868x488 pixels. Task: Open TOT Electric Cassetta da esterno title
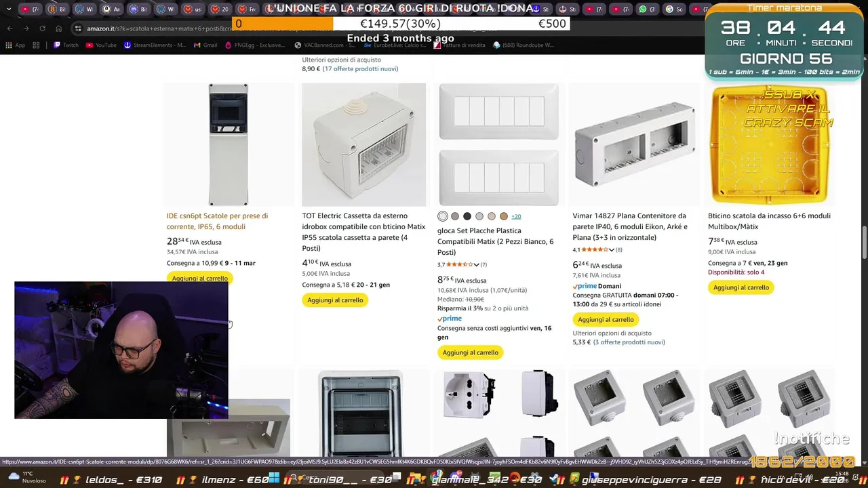click(x=364, y=232)
